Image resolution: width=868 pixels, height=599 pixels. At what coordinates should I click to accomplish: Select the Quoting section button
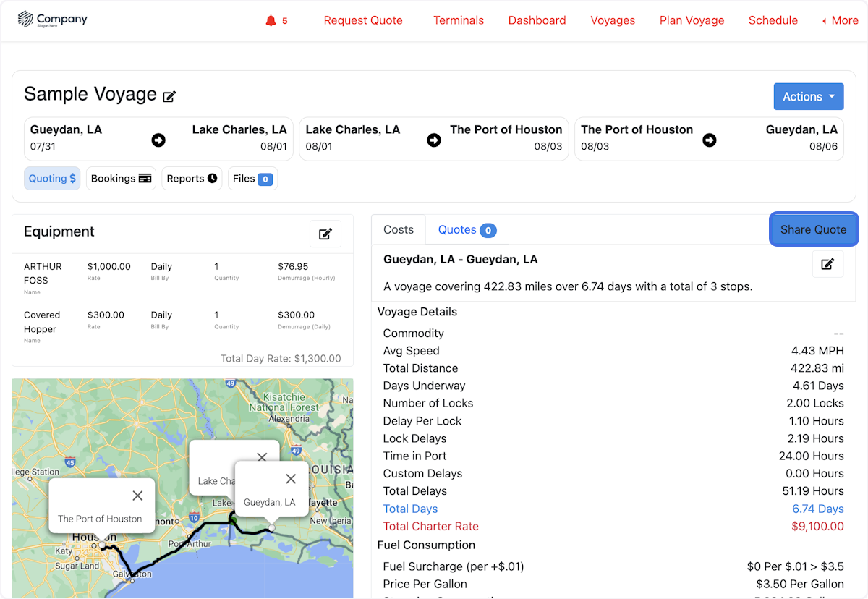click(52, 179)
